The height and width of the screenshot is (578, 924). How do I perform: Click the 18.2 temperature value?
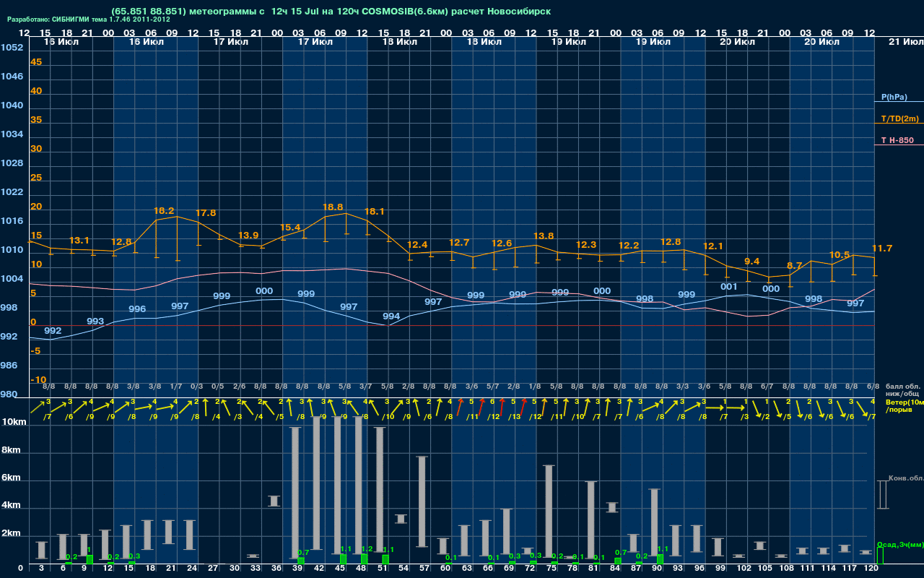click(164, 211)
